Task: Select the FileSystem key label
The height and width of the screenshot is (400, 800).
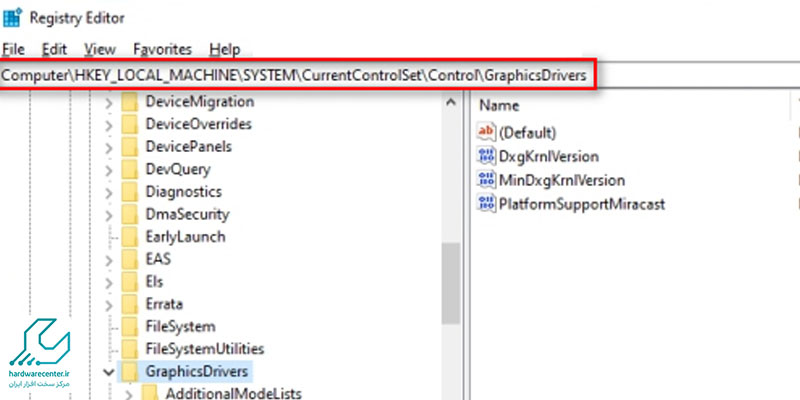Action: coord(180,327)
